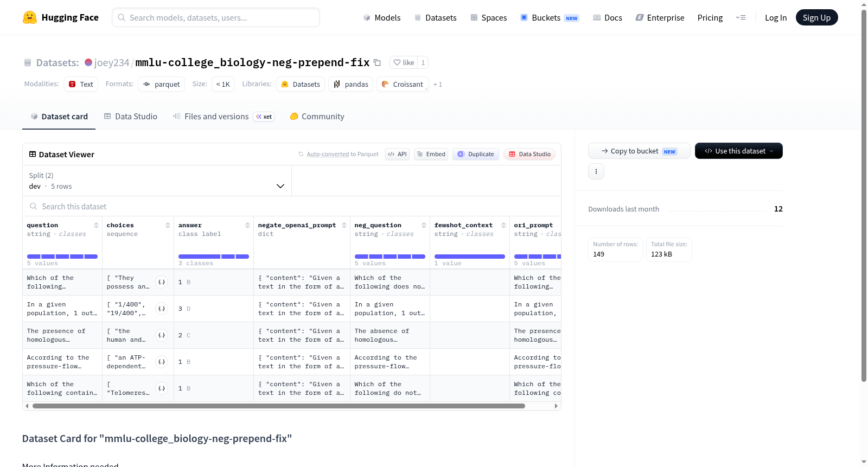This screenshot has height=467, width=868.
Task: Click the Log In link
Action: click(x=776, y=18)
